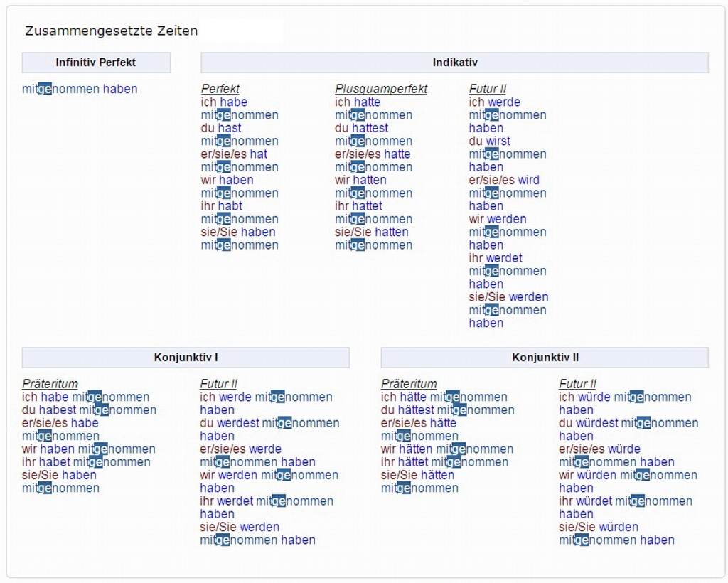This screenshot has height=583, width=728.
Task: Click the 'du hast' form in Perfekt
Action: click(221, 129)
